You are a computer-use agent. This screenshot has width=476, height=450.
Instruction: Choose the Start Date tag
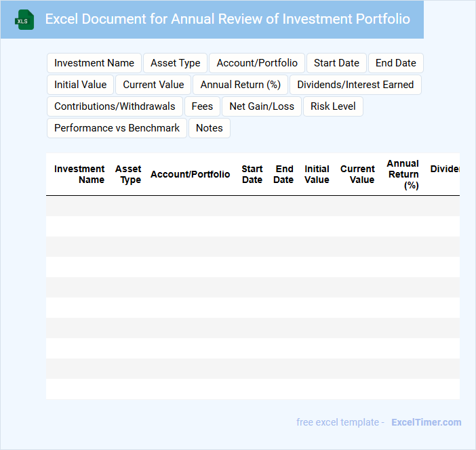(x=336, y=63)
